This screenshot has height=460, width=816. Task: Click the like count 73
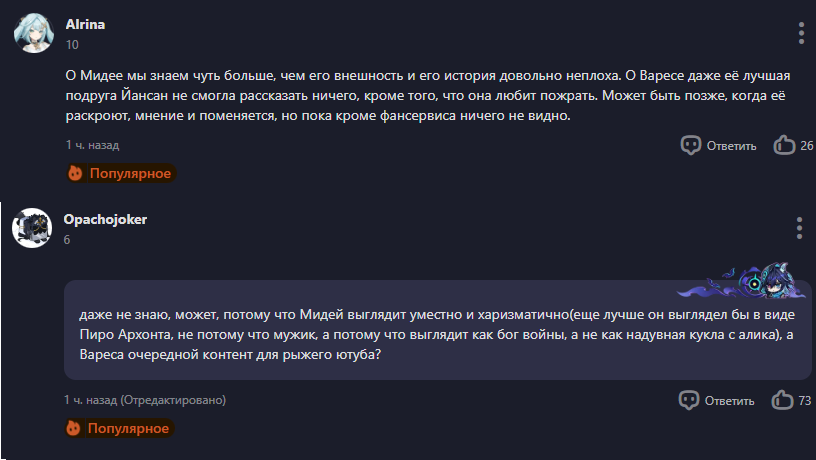pyautogui.click(x=805, y=401)
